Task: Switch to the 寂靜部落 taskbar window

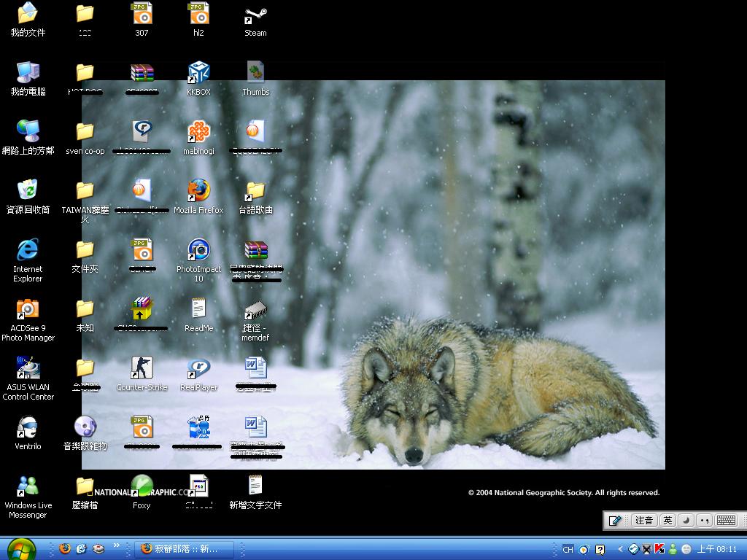Action: [x=184, y=549]
